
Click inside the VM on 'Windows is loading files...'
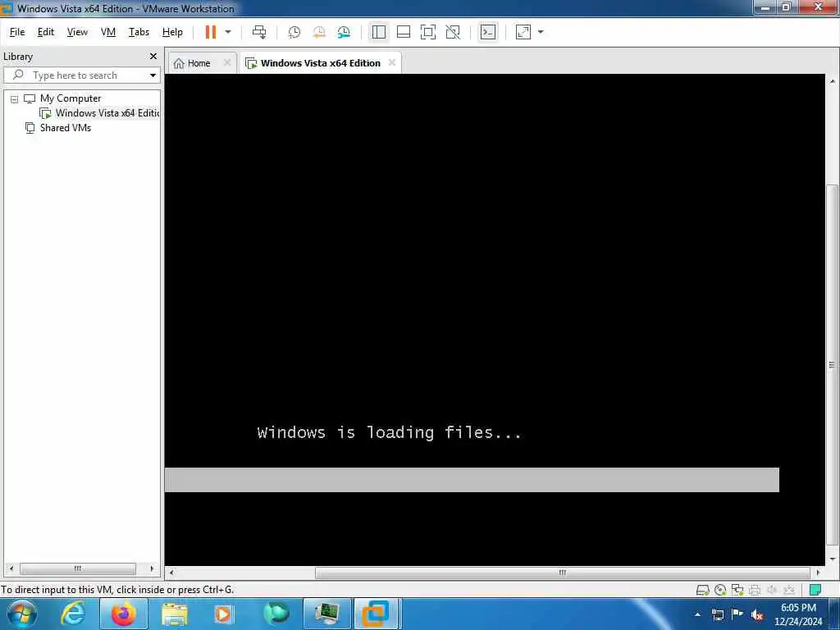[x=389, y=432]
